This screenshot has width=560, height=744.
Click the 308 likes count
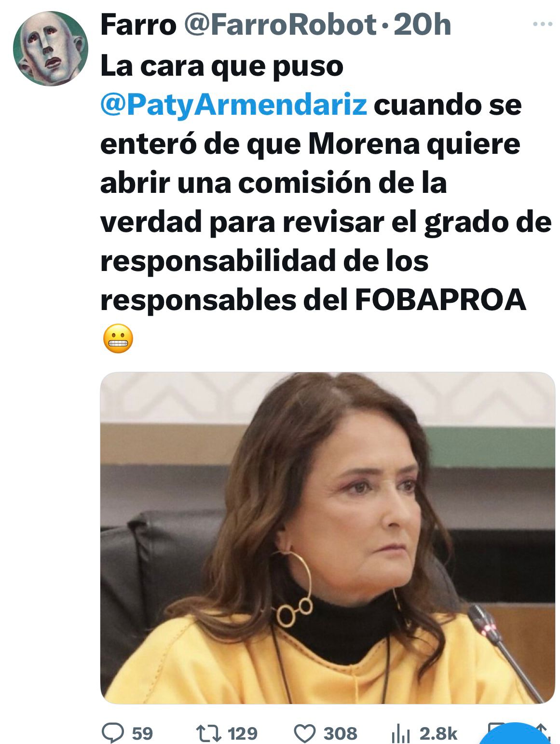340,733
